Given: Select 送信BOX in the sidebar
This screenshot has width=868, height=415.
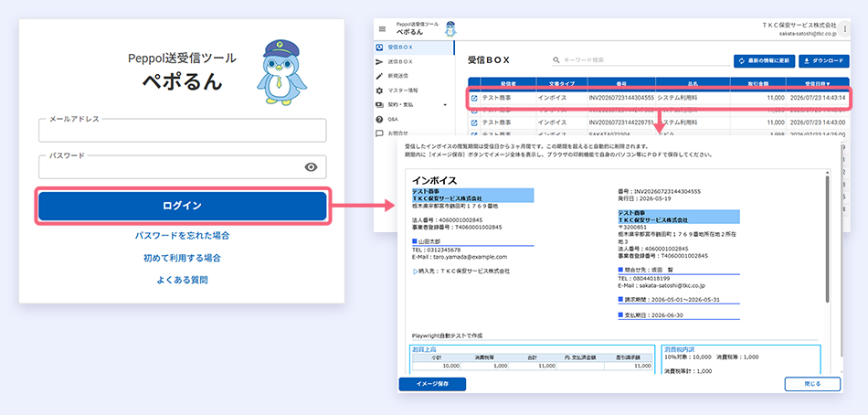Looking at the screenshot, I should pos(414,61).
